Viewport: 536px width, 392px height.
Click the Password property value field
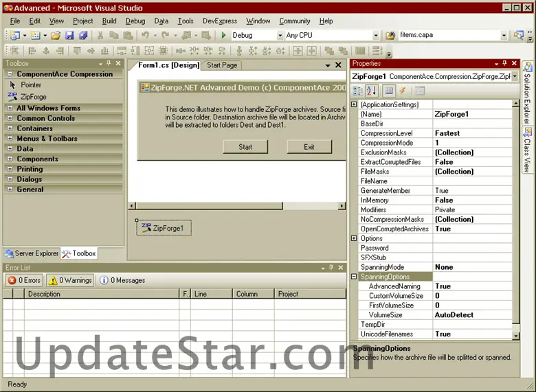pos(472,248)
